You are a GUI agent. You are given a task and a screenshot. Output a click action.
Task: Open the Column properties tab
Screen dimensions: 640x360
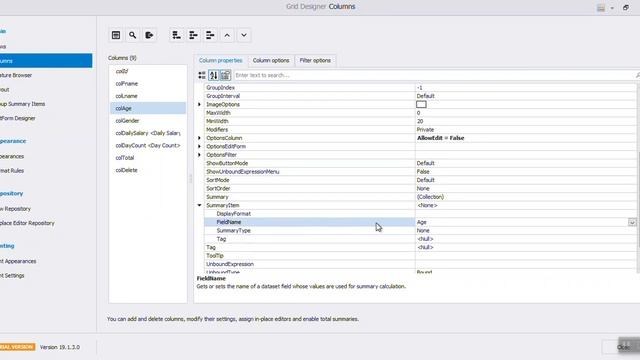pyautogui.click(x=220, y=60)
